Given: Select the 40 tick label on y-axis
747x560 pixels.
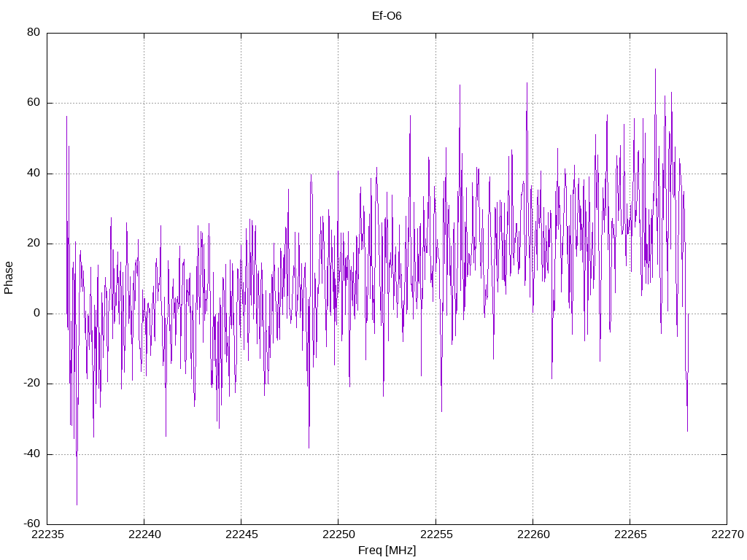Looking at the screenshot, I should click(34, 174).
